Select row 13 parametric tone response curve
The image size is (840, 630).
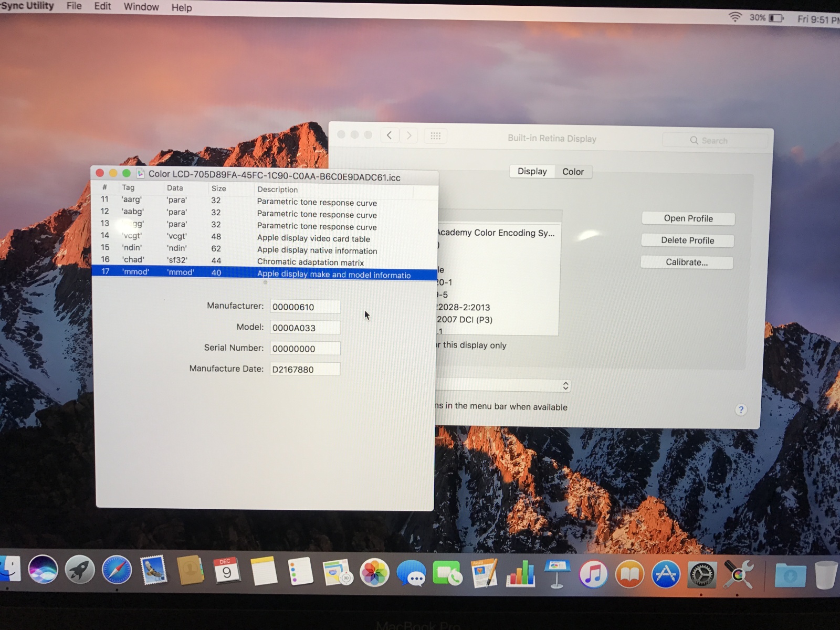pyautogui.click(x=265, y=225)
